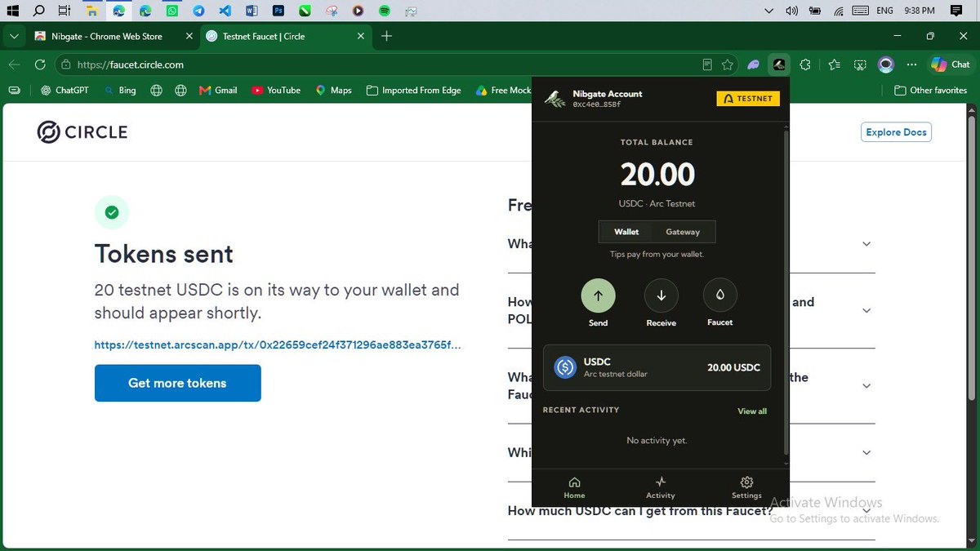This screenshot has width=980, height=551.
Task: Expand the second FAQ chevron near 'and POL'
Action: point(866,311)
